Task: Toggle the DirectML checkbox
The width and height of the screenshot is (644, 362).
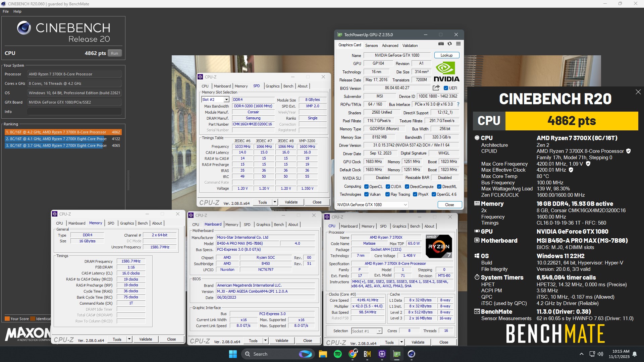Action: 439,187
